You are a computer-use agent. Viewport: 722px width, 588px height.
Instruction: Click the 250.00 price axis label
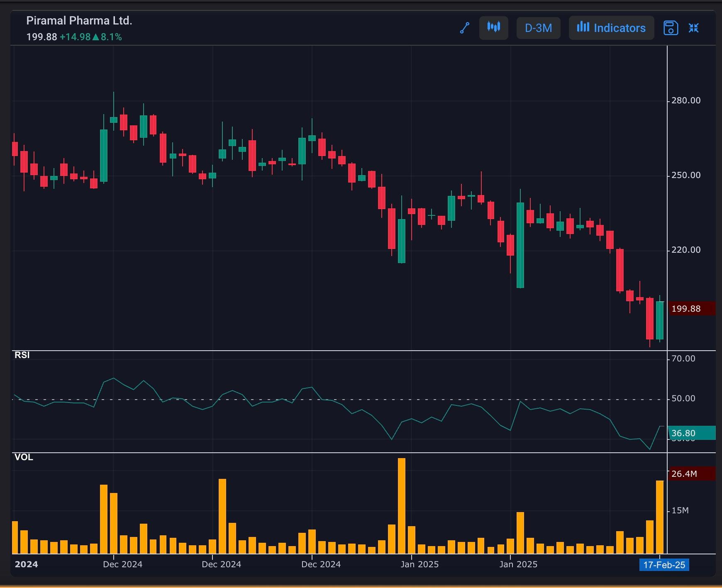point(686,175)
